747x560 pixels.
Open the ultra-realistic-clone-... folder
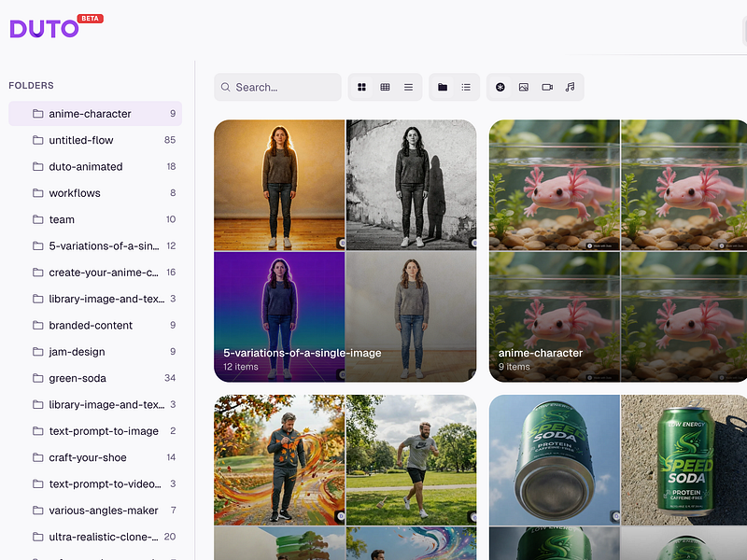tap(95, 537)
